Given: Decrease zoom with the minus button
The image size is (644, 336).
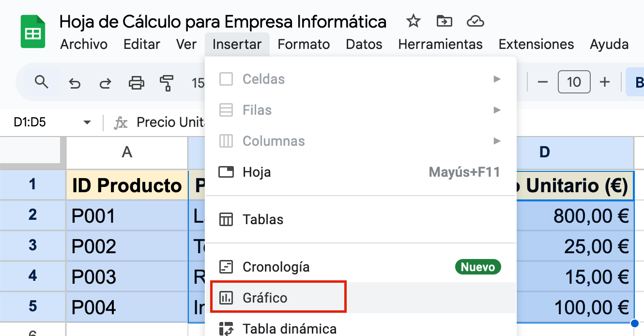Looking at the screenshot, I should click(x=543, y=82).
